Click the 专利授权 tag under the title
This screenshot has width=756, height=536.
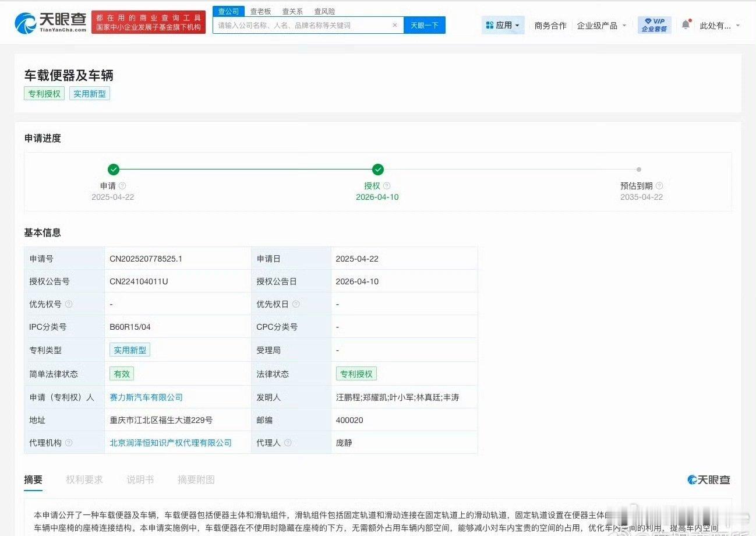click(x=44, y=93)
